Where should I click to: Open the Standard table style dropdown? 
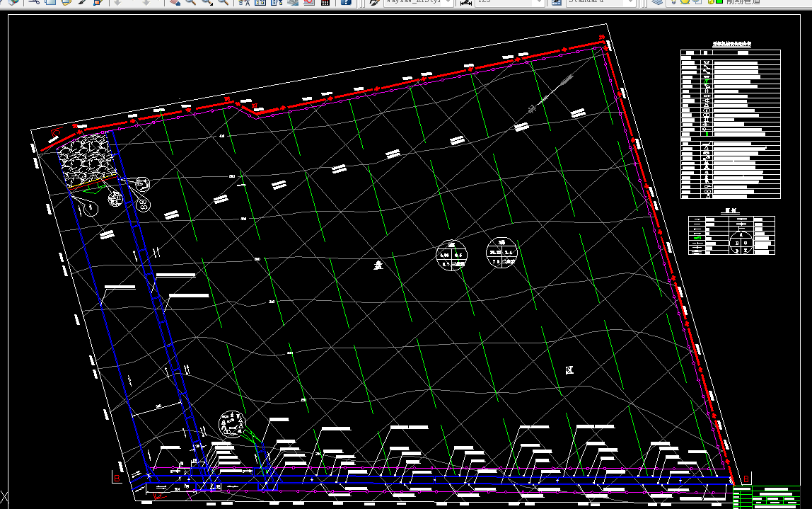(x=630, y=2)
